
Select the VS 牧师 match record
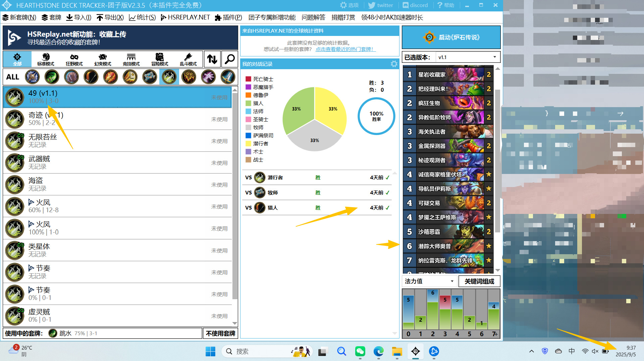click(x=317, y=192)
